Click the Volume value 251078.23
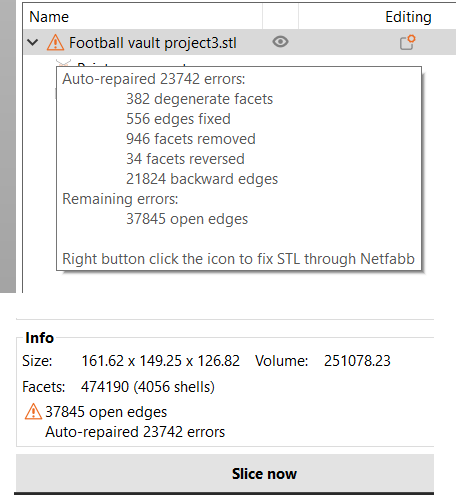 coord(357,361)
